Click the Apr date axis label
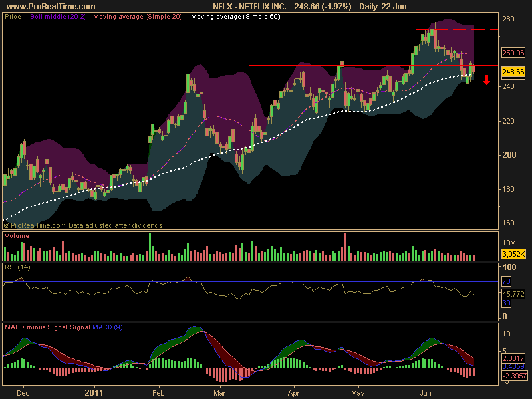 tap(293, 393)
